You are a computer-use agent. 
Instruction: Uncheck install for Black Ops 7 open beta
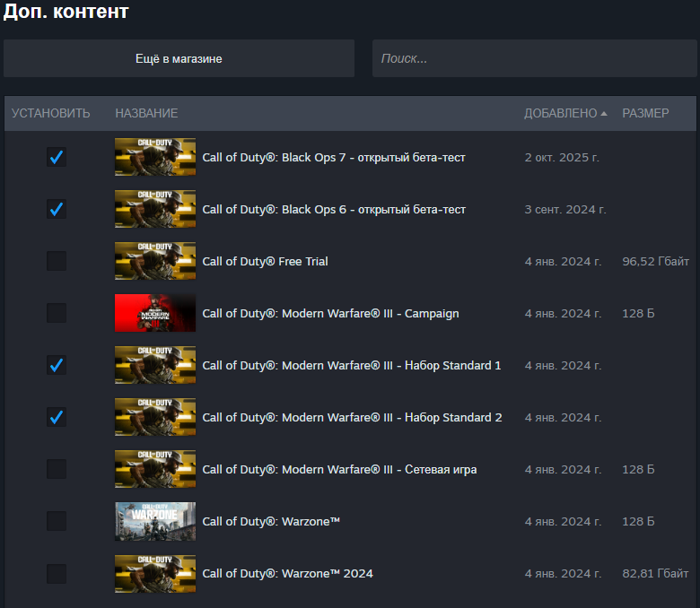(x=57, y=157)
